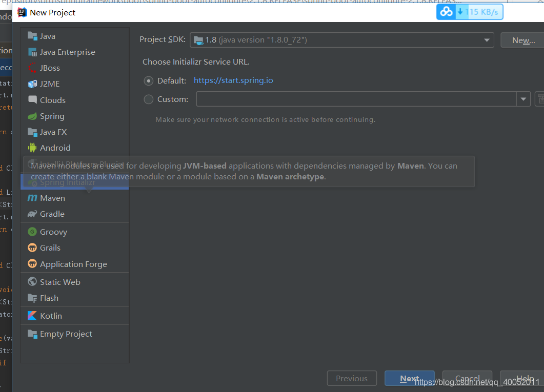This screenshot has height=392, width=544.
Task: Select Static Web text in list
Action: coord(60,282)
